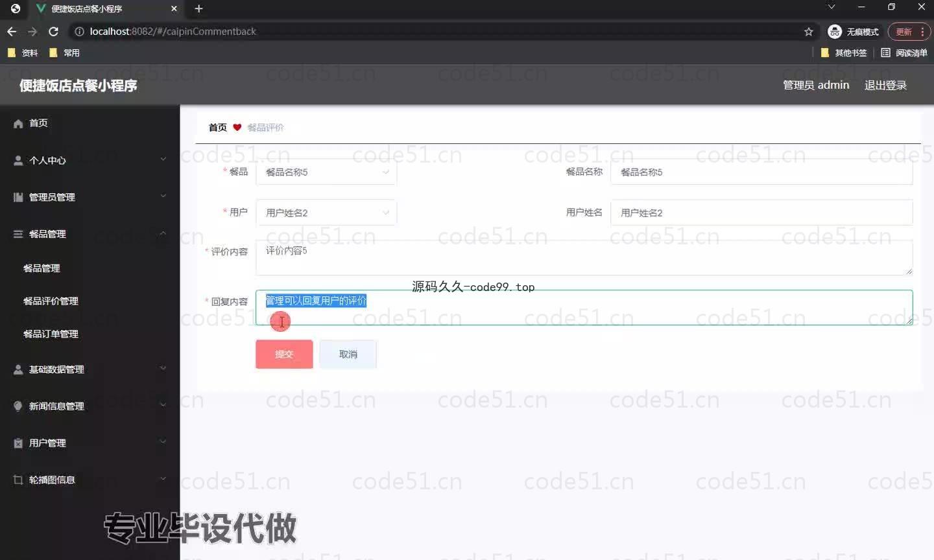Click the 退出登录 logout link
The image size is (934, 560).
pos(885,85)
